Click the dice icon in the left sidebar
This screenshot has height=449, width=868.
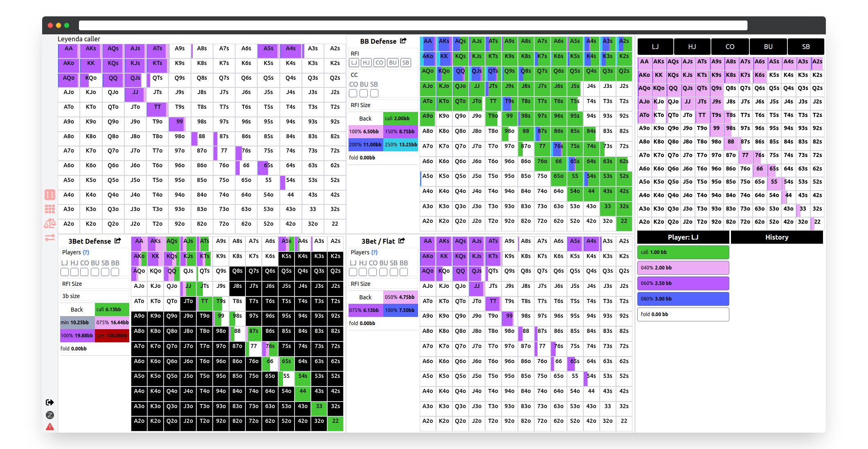coord(50,195)
